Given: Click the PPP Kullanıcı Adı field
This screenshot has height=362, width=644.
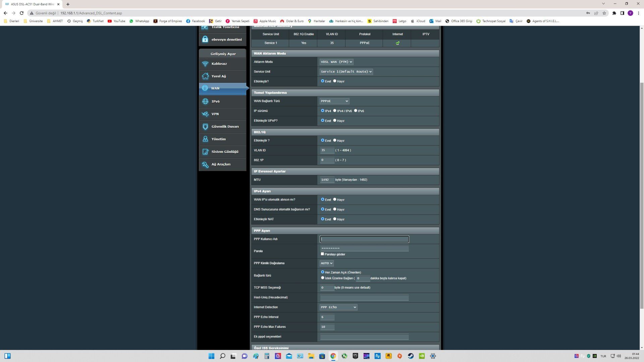Looking at the screenshot, I should coord(364,239).
